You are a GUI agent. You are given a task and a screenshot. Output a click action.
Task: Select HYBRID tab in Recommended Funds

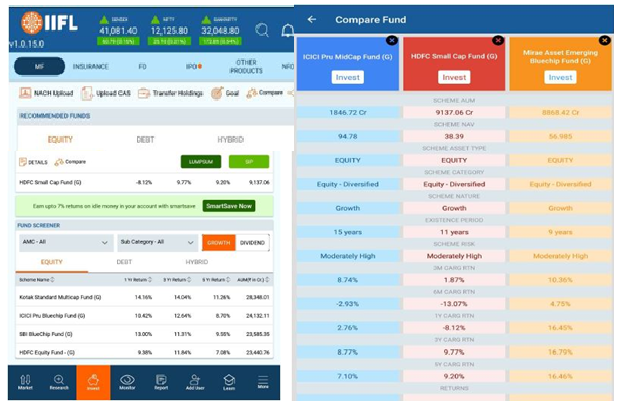pos(230,140)
